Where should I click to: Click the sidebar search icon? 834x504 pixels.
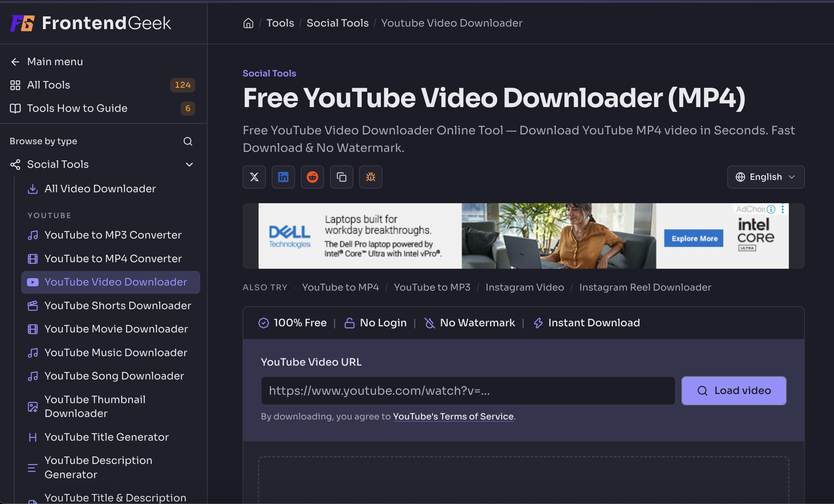point(188,141)
